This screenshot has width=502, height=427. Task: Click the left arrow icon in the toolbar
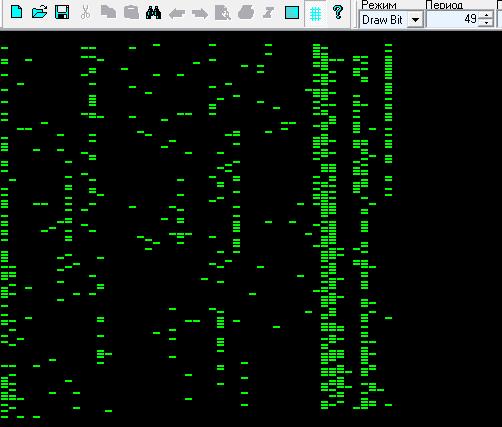[x=177, y=13]
